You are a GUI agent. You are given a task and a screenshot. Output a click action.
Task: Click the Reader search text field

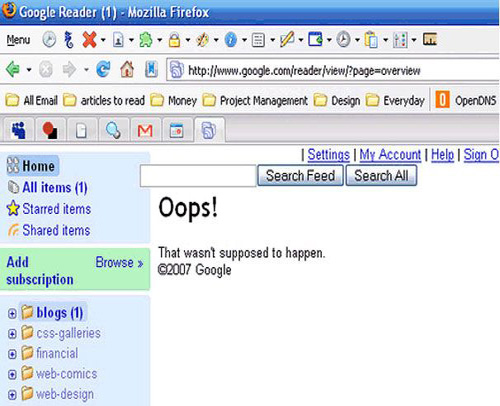coord(198,176)
